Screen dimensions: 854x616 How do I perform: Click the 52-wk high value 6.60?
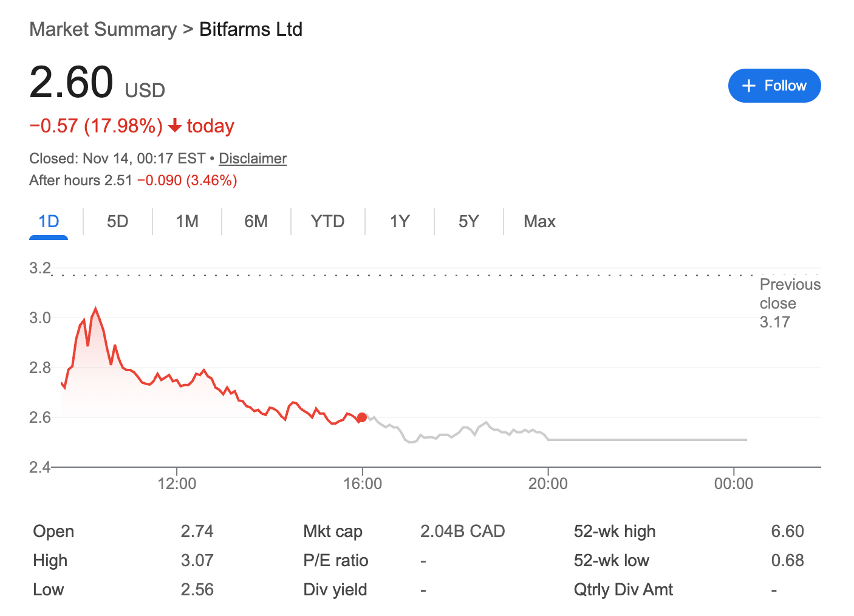coord(787,532)
